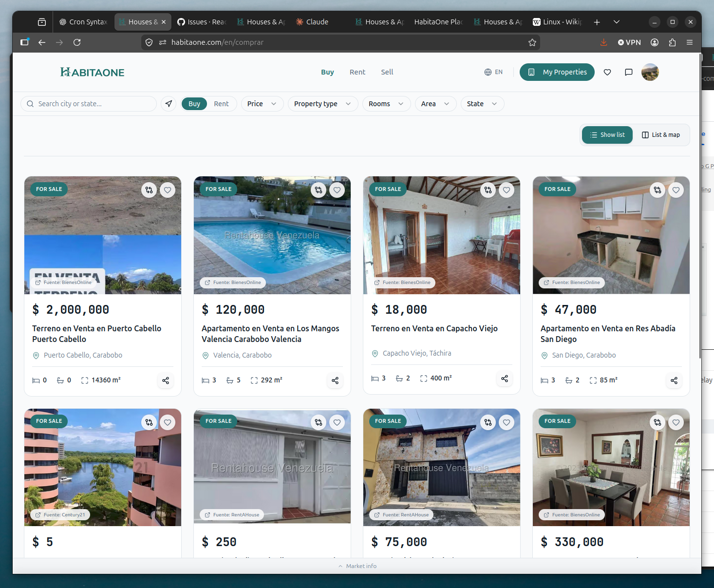Open Fuente: Century21 source link

coord(60,515)
